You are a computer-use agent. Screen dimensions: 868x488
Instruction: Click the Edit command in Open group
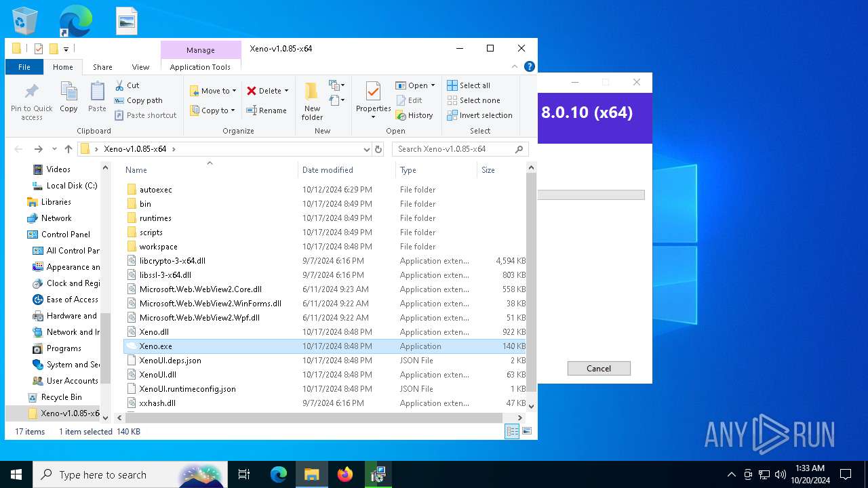[409, 100]
